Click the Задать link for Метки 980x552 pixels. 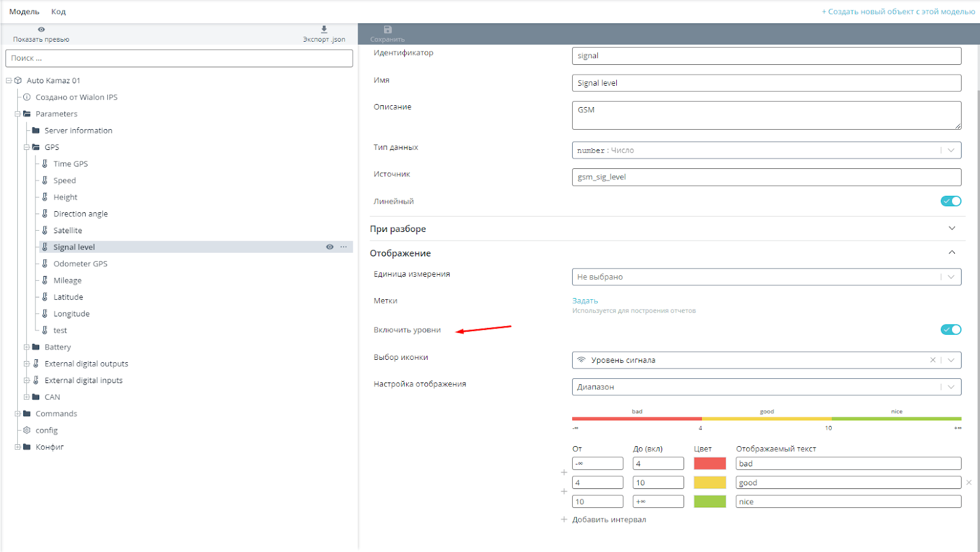coord(585,300)
